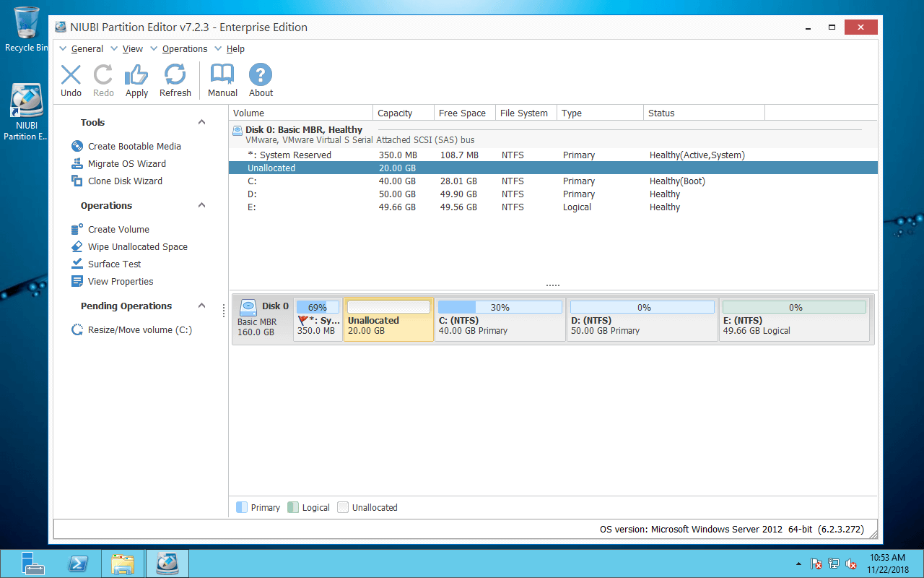Select the D: partition block in disk map
The height and width of the screenshot is (578, 924).
[641, 320]
